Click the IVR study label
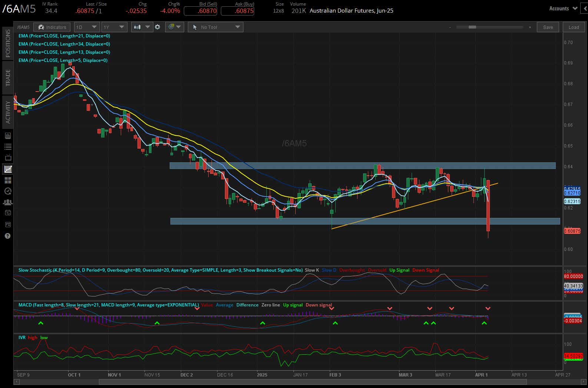 pyautogui.click(x=22, y=338)
